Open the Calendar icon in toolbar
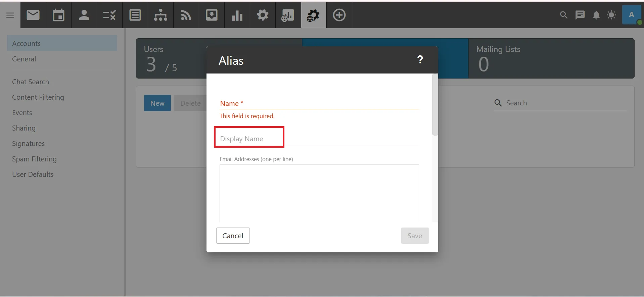The image size is (644, 297). click(58, 15)
